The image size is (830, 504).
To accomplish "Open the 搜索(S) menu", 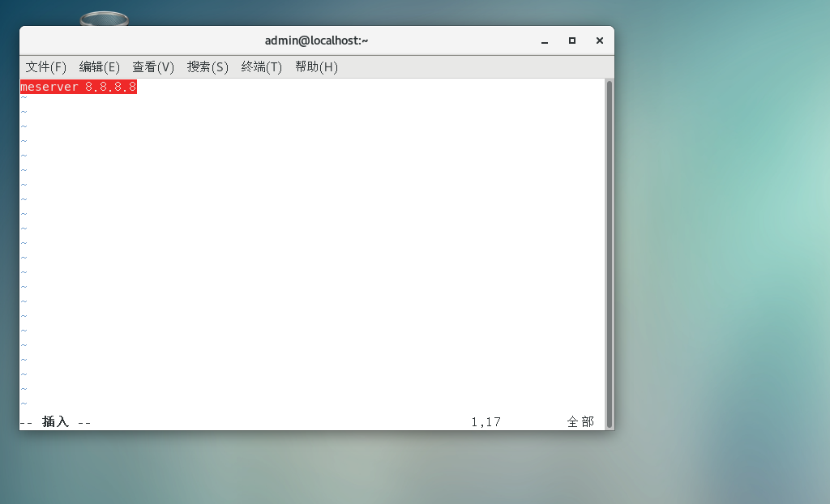I will pyautogui.click(x=207, y=67).
